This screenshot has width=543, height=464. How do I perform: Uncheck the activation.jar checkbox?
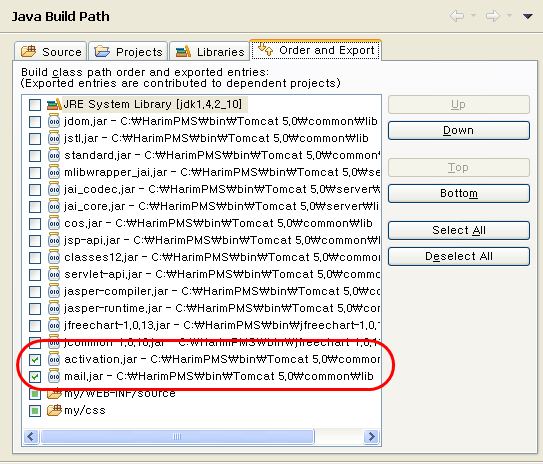tap(35, 359)
